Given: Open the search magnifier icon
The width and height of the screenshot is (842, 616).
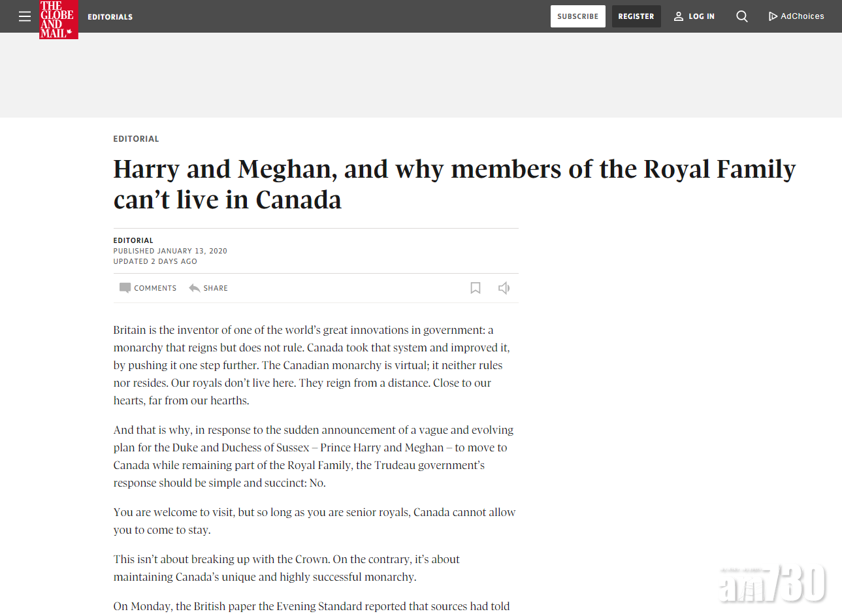Looking at the screenshot, I should (741, 16).
